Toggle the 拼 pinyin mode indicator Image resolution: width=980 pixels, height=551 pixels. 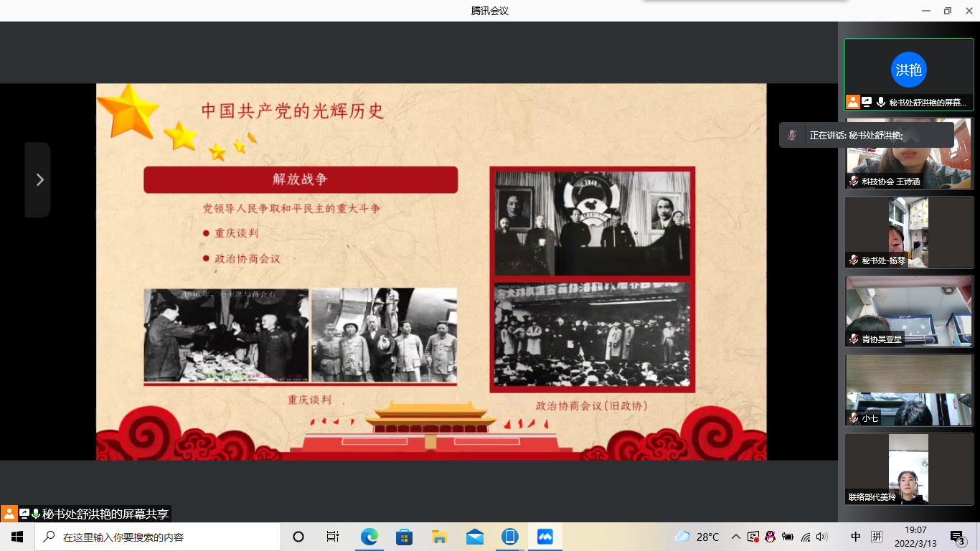click(877, 537)
